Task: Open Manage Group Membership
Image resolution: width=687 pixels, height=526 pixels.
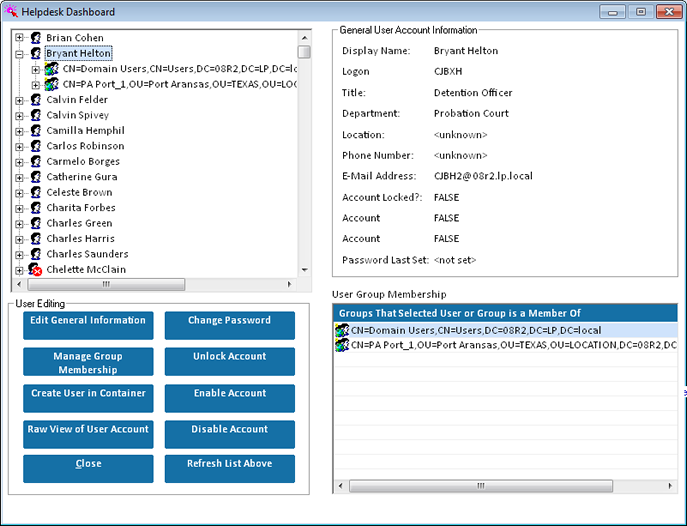Action: tap(88, 362)
